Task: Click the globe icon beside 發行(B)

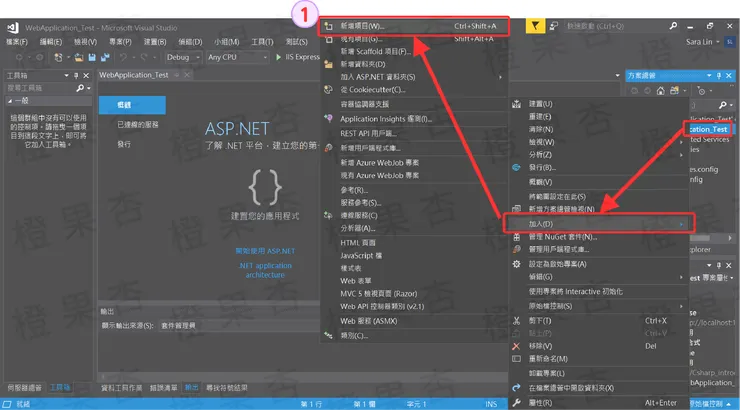Action: (516, 167)
